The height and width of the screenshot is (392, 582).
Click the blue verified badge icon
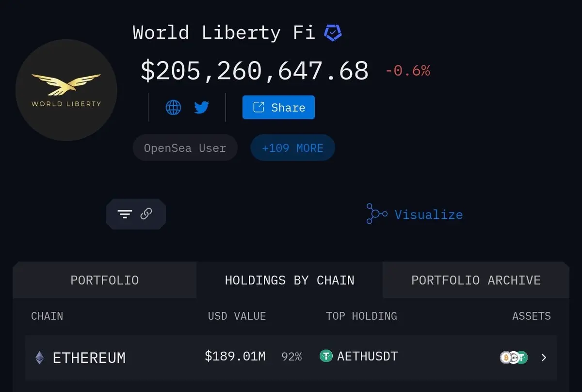coord(333,33)
